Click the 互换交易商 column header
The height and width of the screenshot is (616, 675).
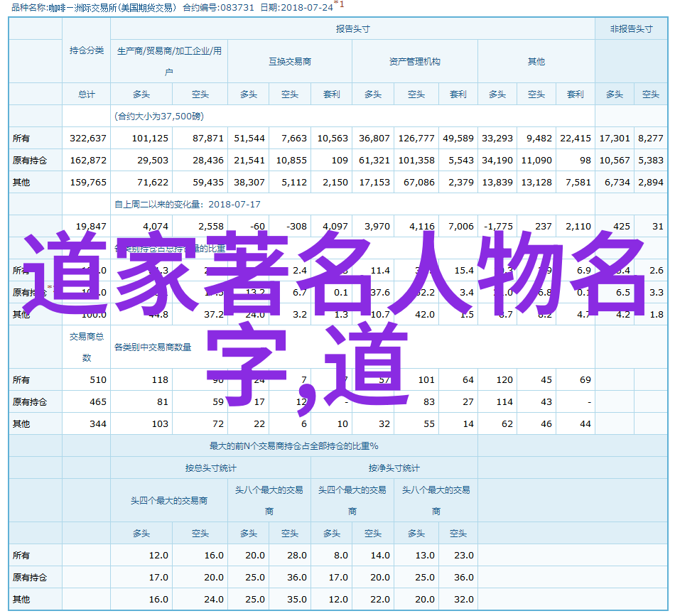(289, 62)
